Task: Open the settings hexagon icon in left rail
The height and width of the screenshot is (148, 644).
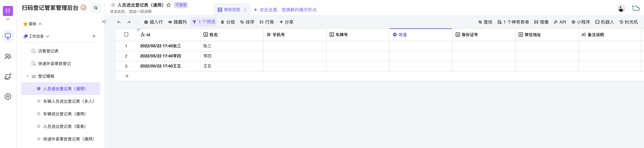Action: pyautogui.click(x=8, y=96)
